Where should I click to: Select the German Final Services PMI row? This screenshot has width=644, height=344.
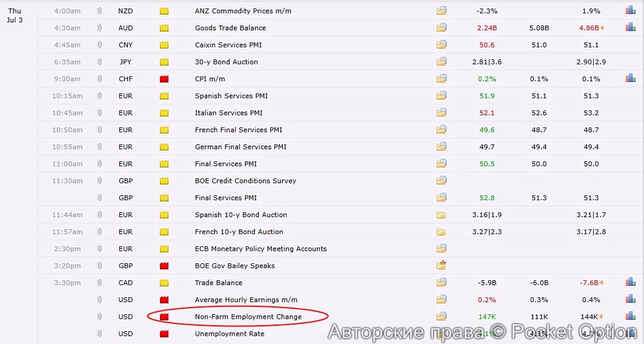[241, 147]
